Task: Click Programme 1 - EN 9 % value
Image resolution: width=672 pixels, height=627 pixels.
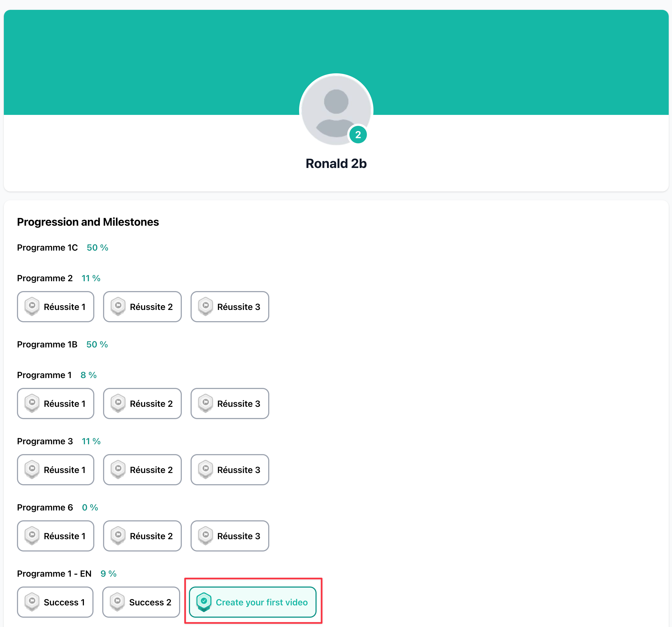Action: click(109, 574)
